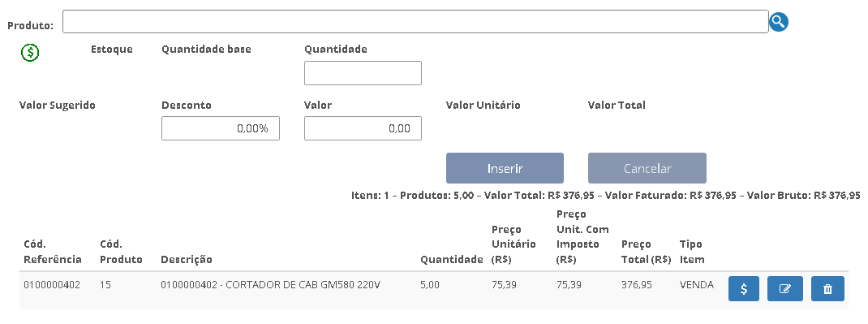The image size is (868, 324).
Task: Click the Quantidade input box
Action: 363,73
